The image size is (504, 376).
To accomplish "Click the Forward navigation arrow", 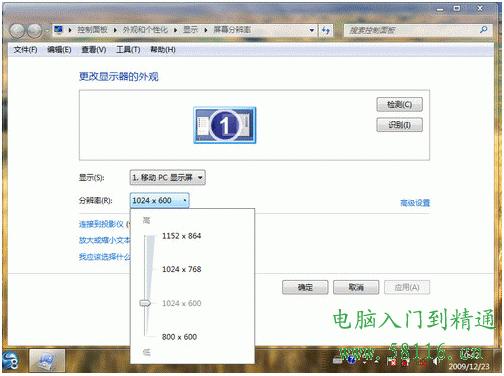I will pos(34,31).
